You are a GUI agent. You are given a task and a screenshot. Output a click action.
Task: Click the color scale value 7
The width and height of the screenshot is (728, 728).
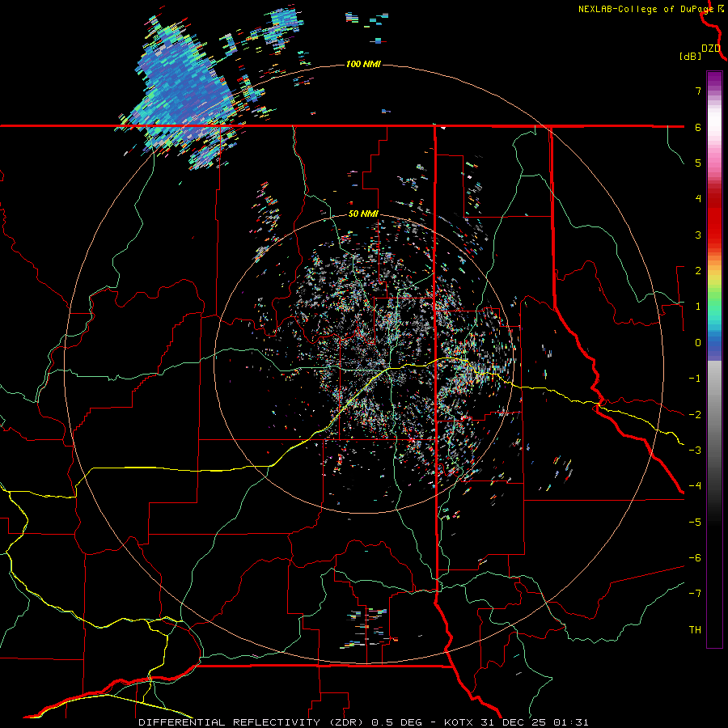(698, 91)
